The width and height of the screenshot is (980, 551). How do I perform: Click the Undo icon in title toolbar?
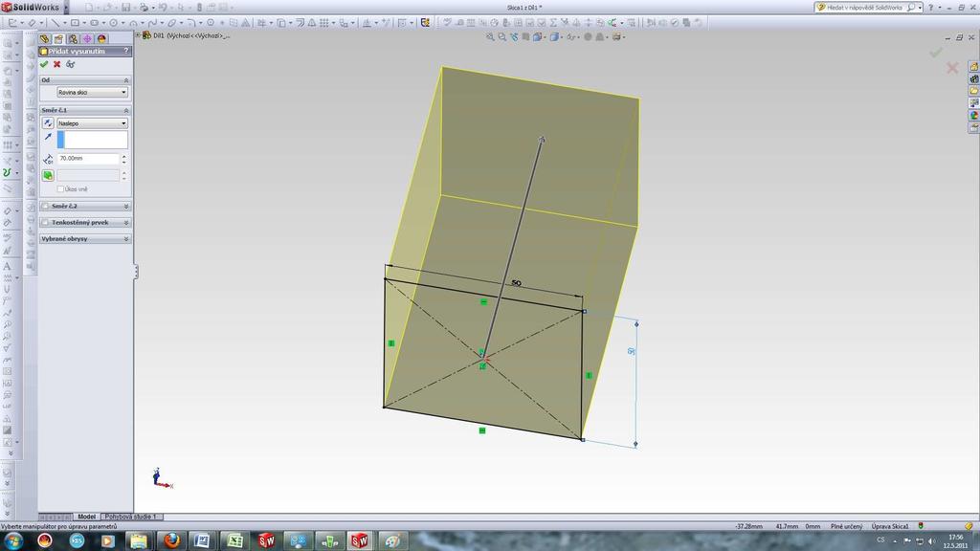pyautogui.click(x=163, y=8)
